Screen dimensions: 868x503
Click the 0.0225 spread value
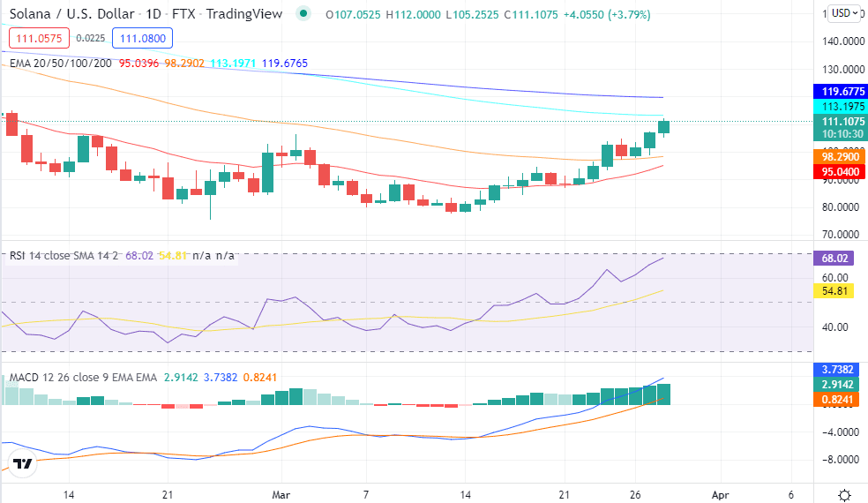90,38
